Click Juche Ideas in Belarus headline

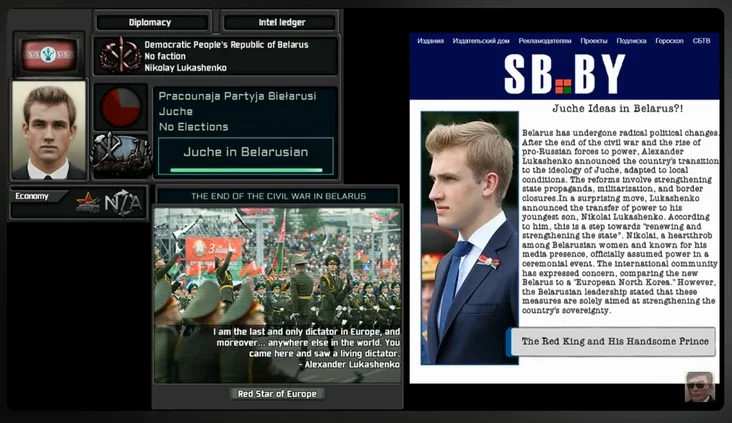click(x=618, y=108)
